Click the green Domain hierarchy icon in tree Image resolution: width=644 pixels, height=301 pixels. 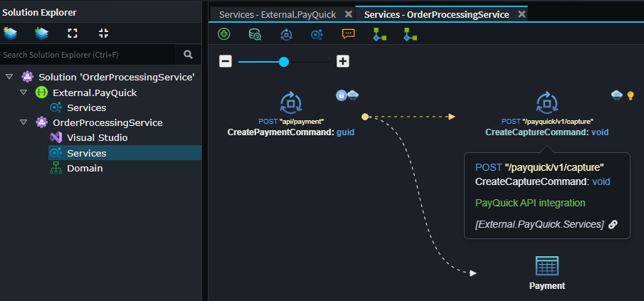tap(56, 169)
